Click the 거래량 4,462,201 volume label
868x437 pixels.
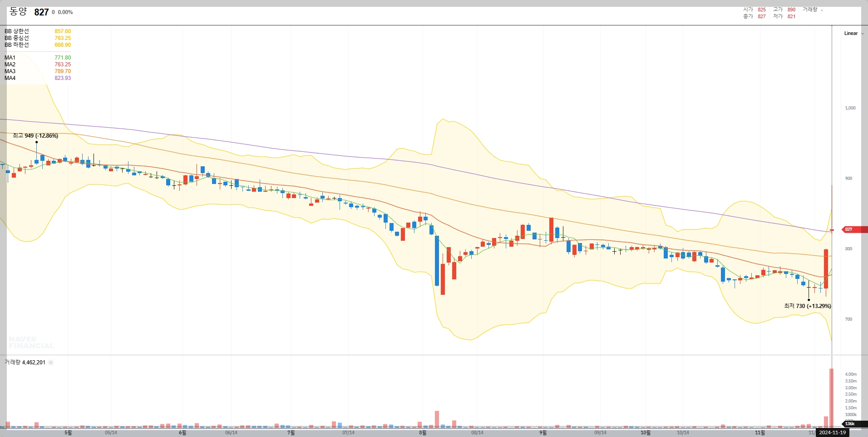[25, 363]
